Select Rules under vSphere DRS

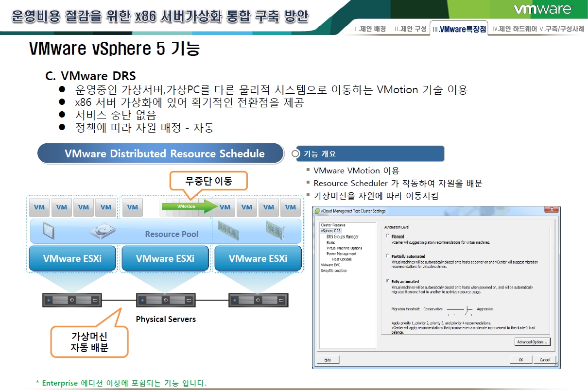[330, 242]
